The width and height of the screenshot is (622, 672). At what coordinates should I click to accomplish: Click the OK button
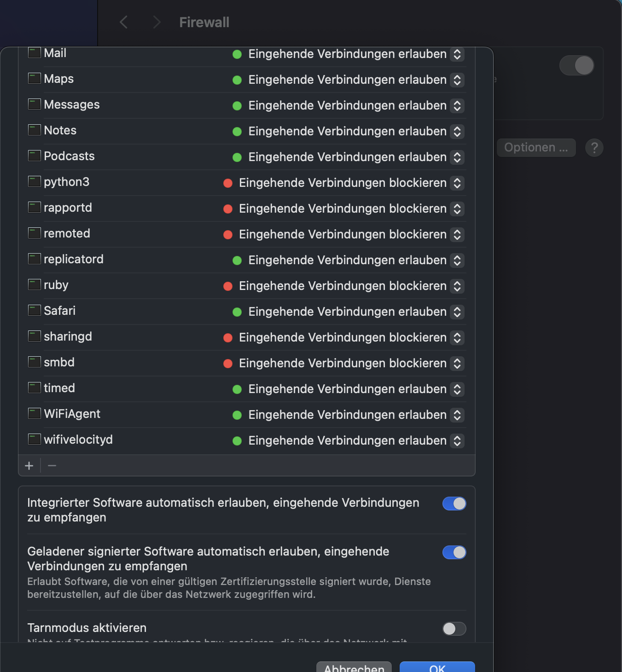point(437,667)
